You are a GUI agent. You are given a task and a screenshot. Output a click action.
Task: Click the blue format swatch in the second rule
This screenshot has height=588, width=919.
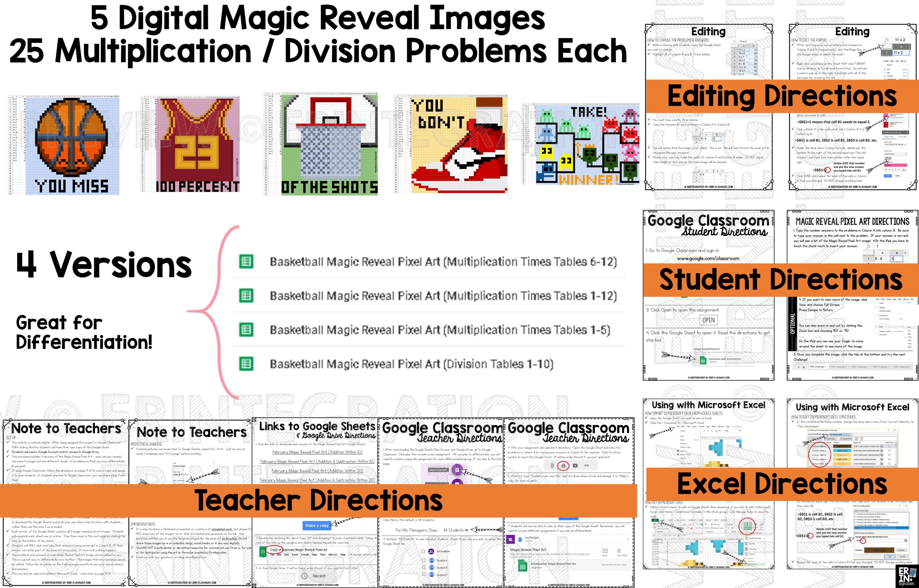(x=842, y=451)
